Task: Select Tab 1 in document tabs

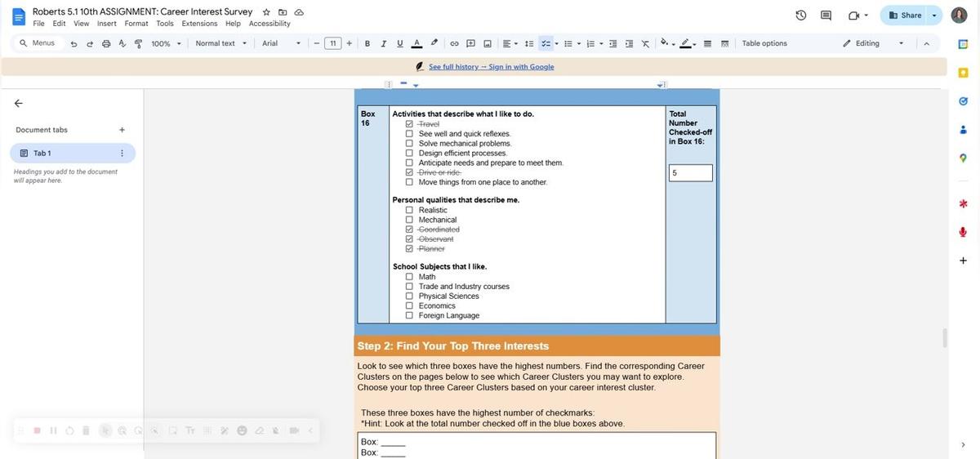Action: [73, 153]
